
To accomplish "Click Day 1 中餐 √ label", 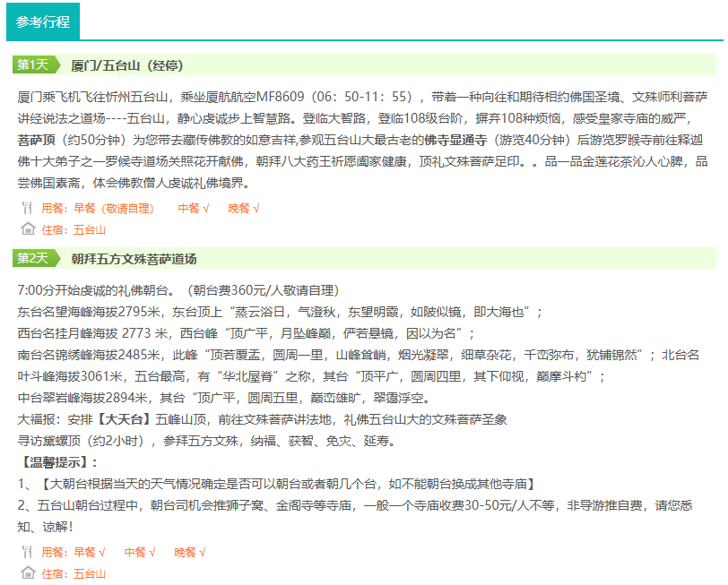I will point(193,209).
